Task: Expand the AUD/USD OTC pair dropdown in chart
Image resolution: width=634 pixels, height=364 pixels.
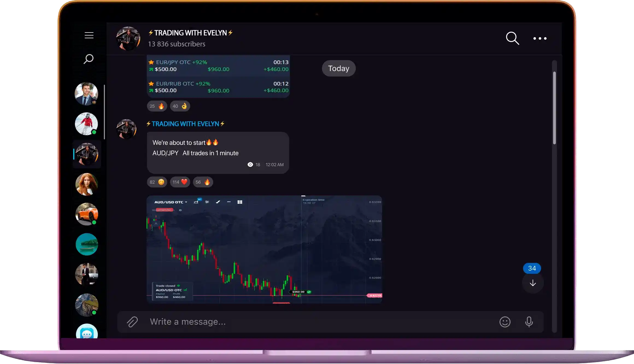Action: [171, 202]
